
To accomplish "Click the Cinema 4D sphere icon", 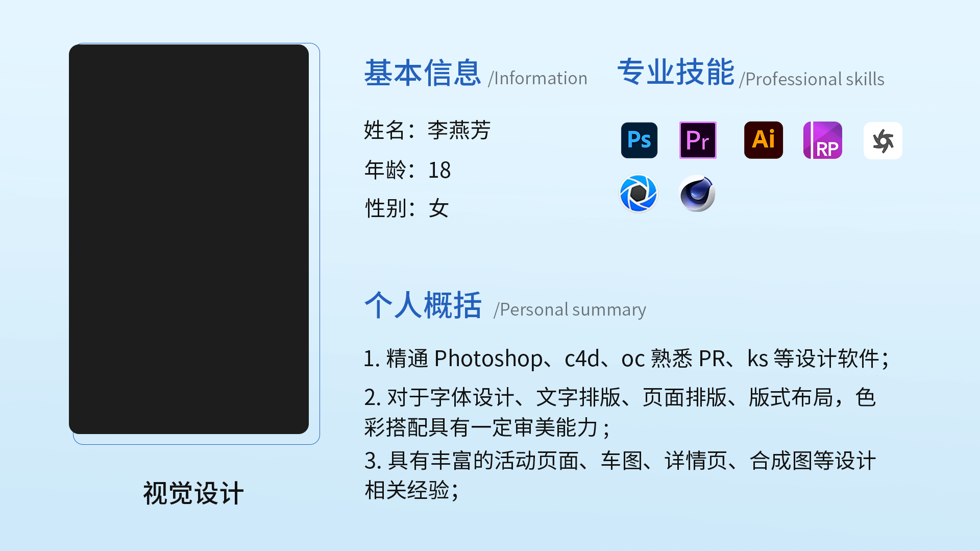I will 697,194.
